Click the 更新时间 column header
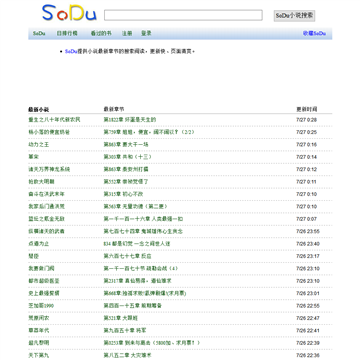This screenshot has height=360, width=360. 307,109
